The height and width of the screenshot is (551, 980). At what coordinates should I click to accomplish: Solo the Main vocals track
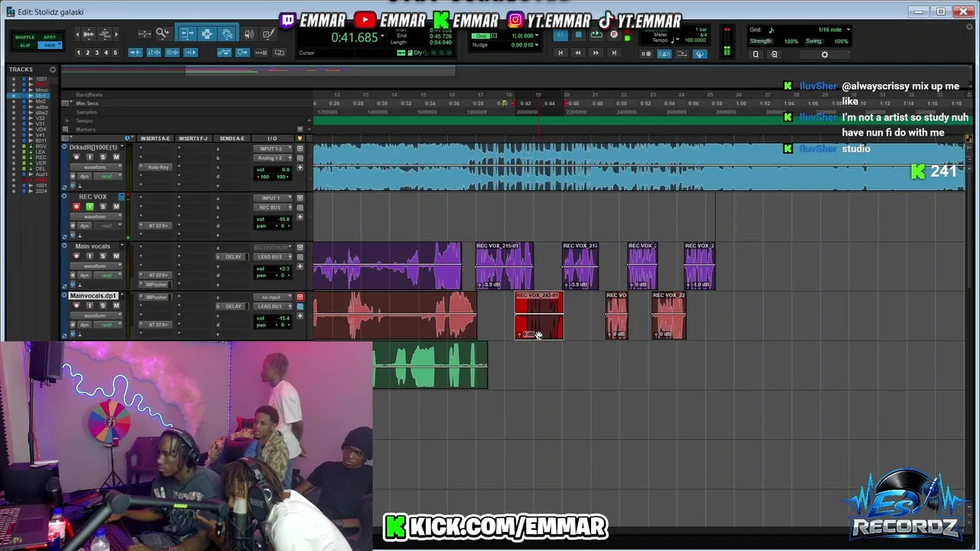tap(103, 256)
